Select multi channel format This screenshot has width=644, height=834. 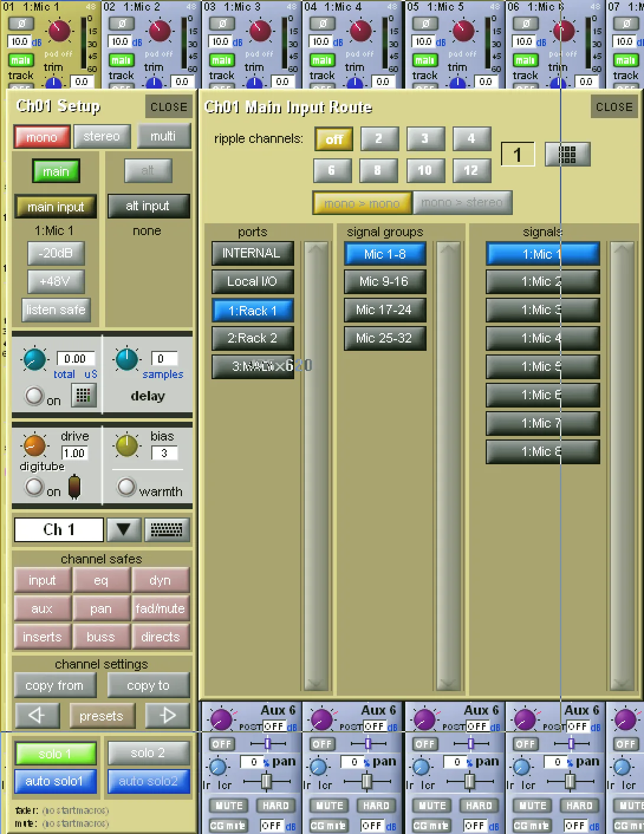click(164, 136)
